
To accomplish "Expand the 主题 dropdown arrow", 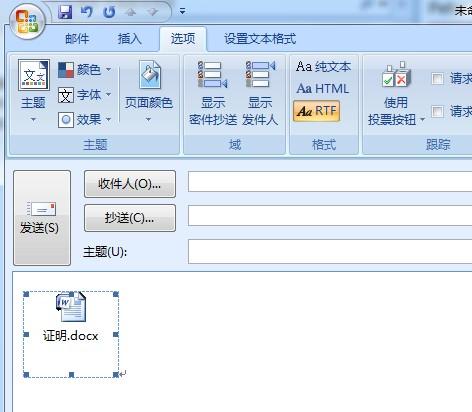I will coord(33,119).
